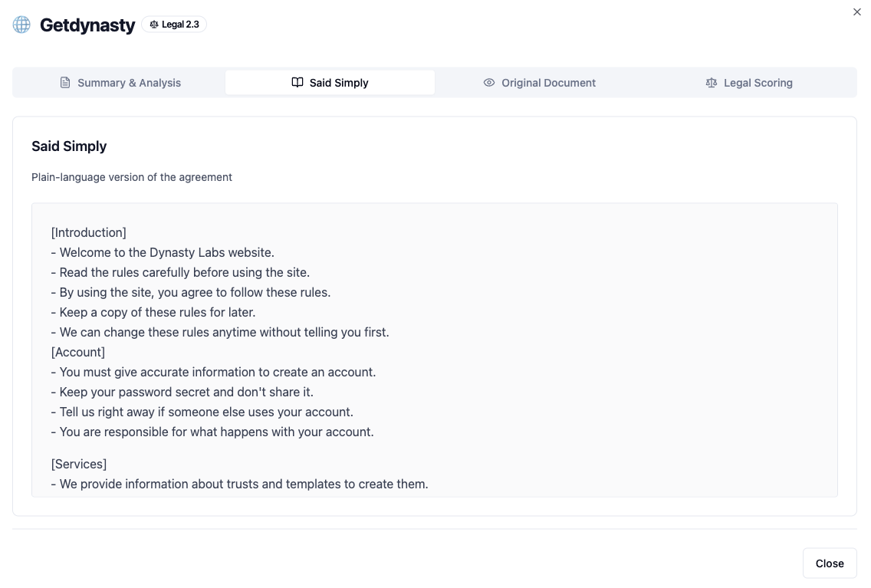Click 'You must give accurate information' line
The width and height of the screenshot is (871, 588).
[213, 372]
